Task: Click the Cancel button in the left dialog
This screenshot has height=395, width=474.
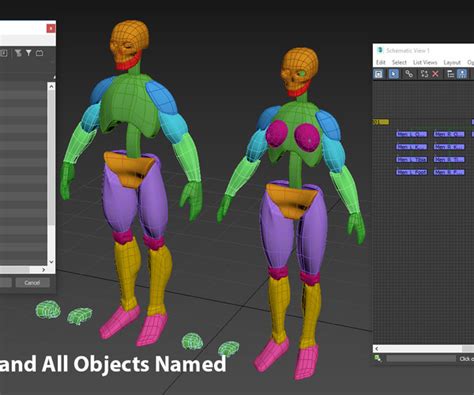Action: 33,283
